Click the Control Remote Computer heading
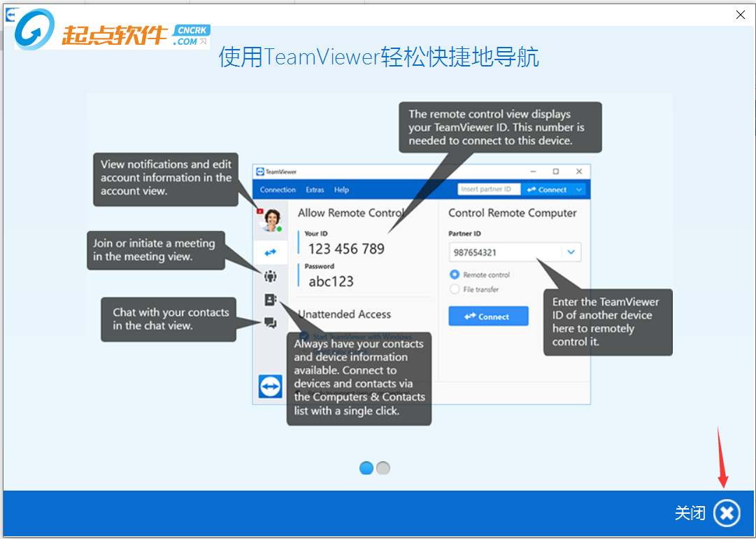 [x=513, y=213]
